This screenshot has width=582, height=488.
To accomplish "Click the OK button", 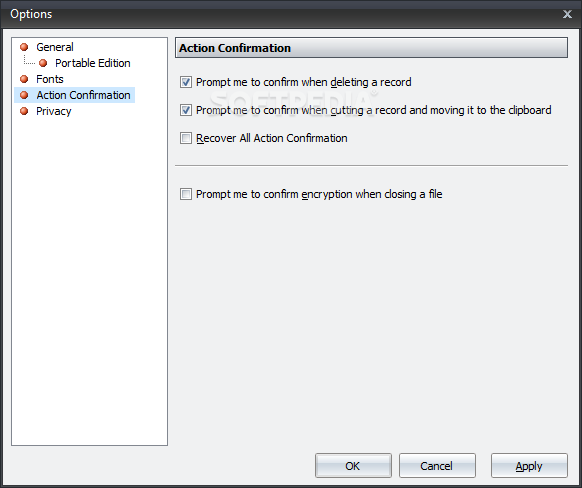I will [353, 465].
